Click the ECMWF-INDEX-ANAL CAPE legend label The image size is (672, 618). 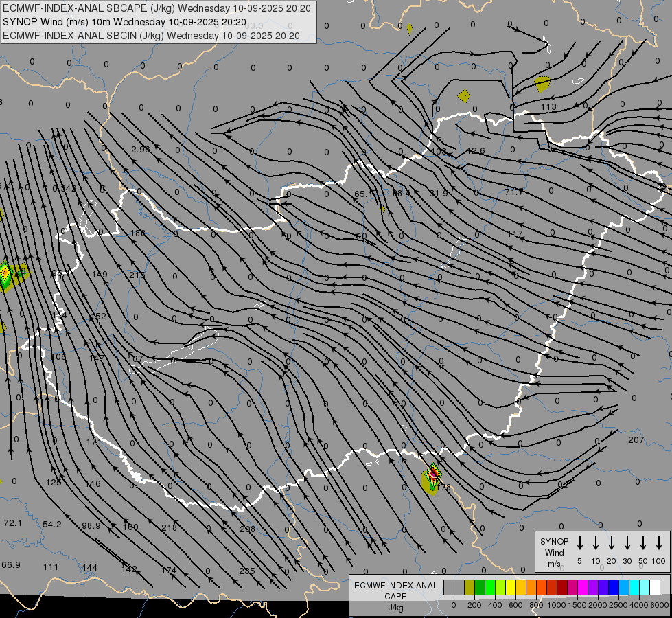click(395, 596)
